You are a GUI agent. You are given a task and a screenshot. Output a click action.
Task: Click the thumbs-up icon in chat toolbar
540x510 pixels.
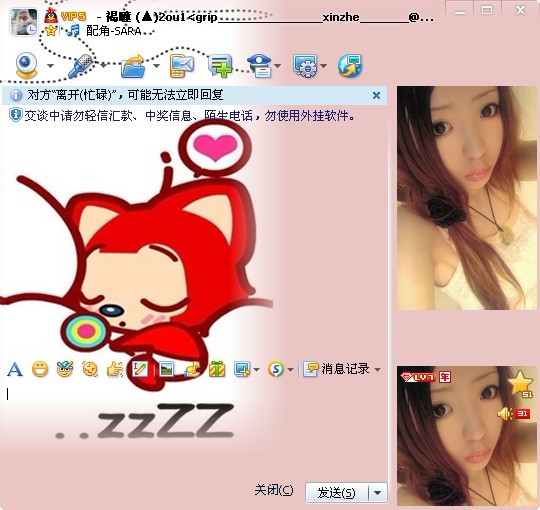[115, 370]
